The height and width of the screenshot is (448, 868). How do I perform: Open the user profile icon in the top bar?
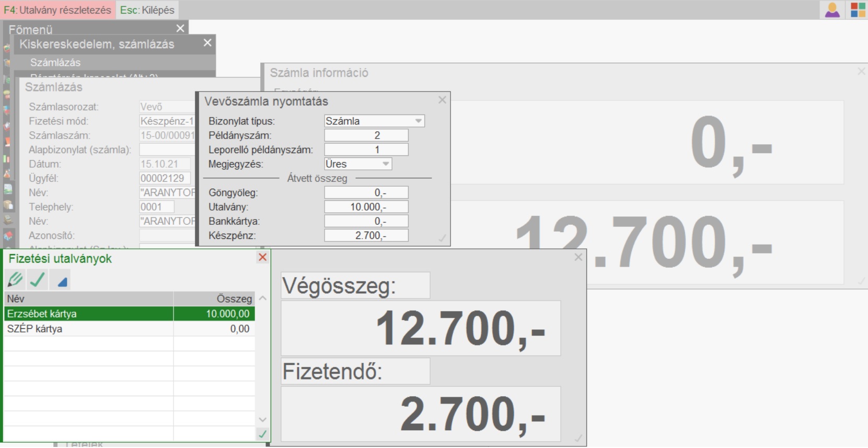click(x=832, y=10)
